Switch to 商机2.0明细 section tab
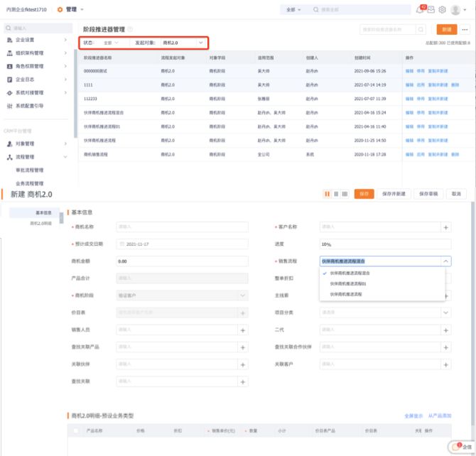 point(40,223)
